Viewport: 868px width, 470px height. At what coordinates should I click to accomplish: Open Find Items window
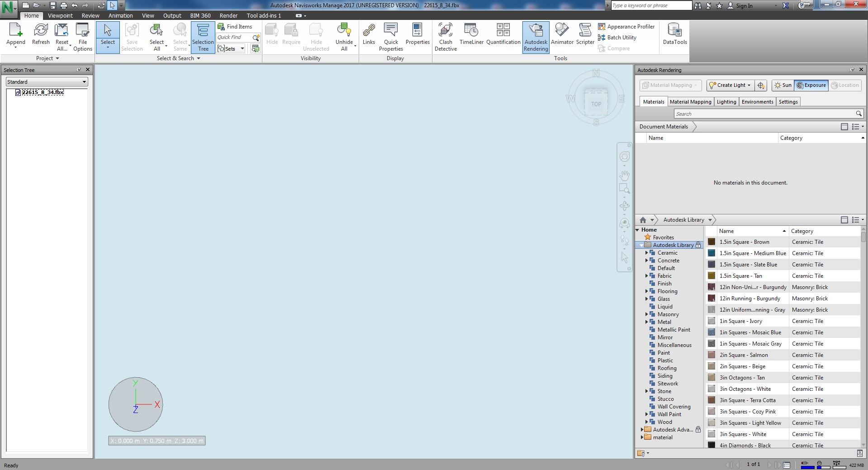coord(235,27)
